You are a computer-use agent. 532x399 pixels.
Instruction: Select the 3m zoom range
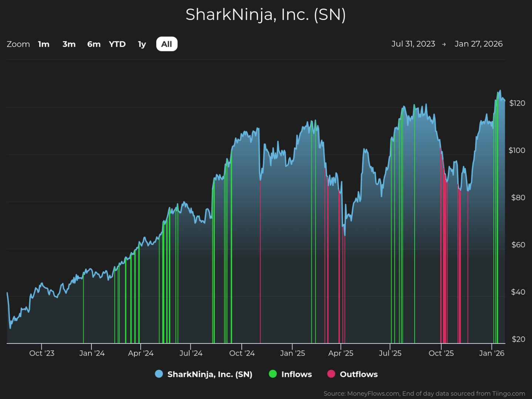click(x=69, y=44)
